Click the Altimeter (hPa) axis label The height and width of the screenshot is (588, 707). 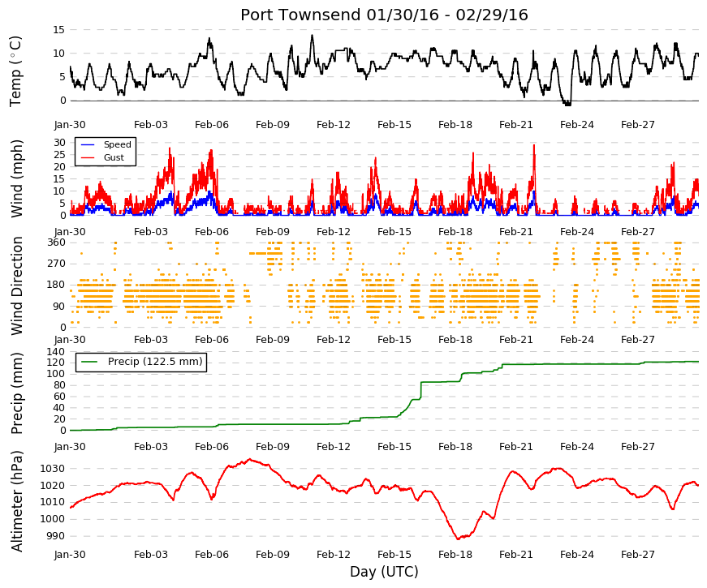pos(16,501)
